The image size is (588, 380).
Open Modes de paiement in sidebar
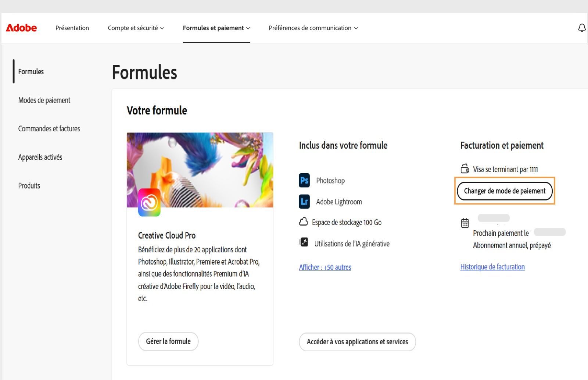(x=44, y=100)
